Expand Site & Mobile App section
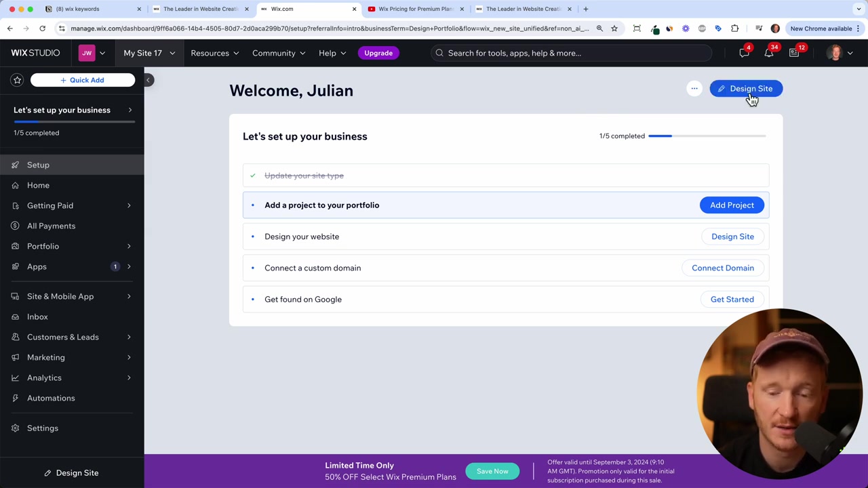Image resolution: width=868 pixels, height=488 pixels. tap(72, 296)
